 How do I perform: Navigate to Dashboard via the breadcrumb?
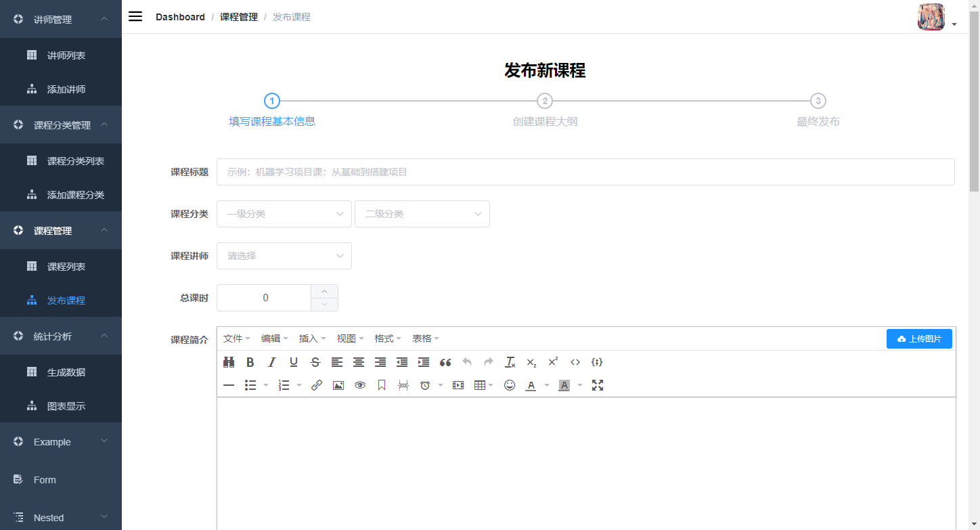180,16
